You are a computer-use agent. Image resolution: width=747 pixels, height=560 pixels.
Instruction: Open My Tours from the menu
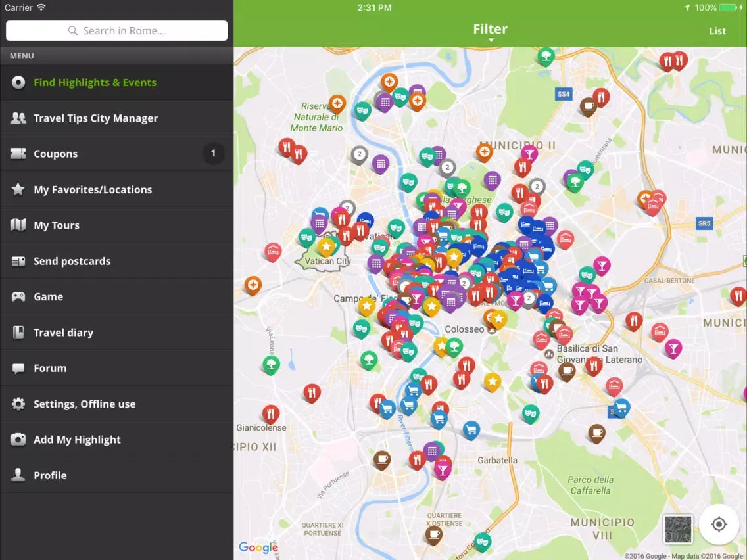(117, 225)
